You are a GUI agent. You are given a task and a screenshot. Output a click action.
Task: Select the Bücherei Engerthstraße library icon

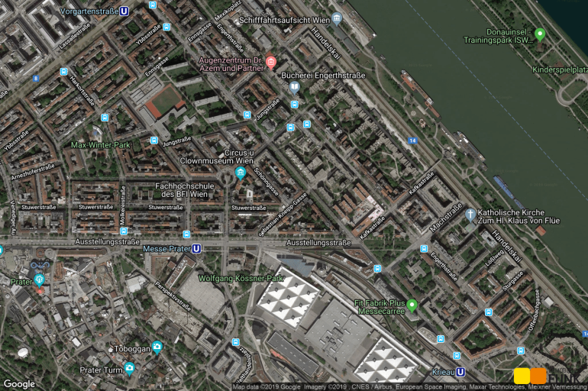click(x=294, y=87)
